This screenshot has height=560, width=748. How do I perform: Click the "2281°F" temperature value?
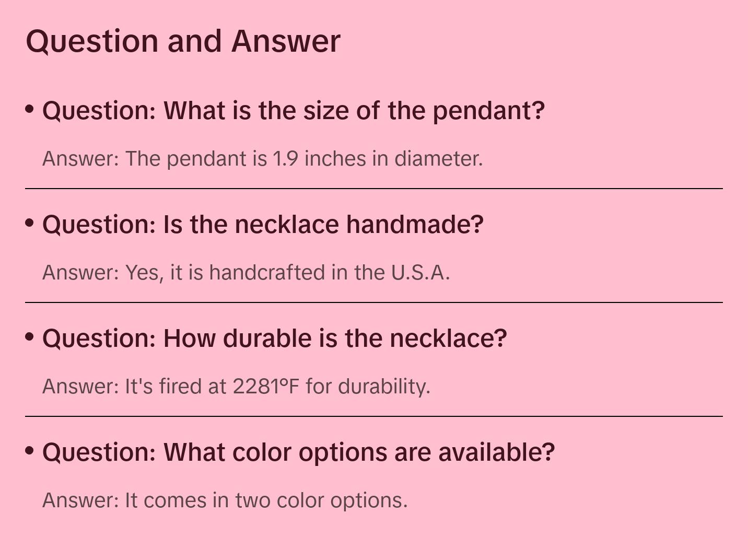pos(266,387)
